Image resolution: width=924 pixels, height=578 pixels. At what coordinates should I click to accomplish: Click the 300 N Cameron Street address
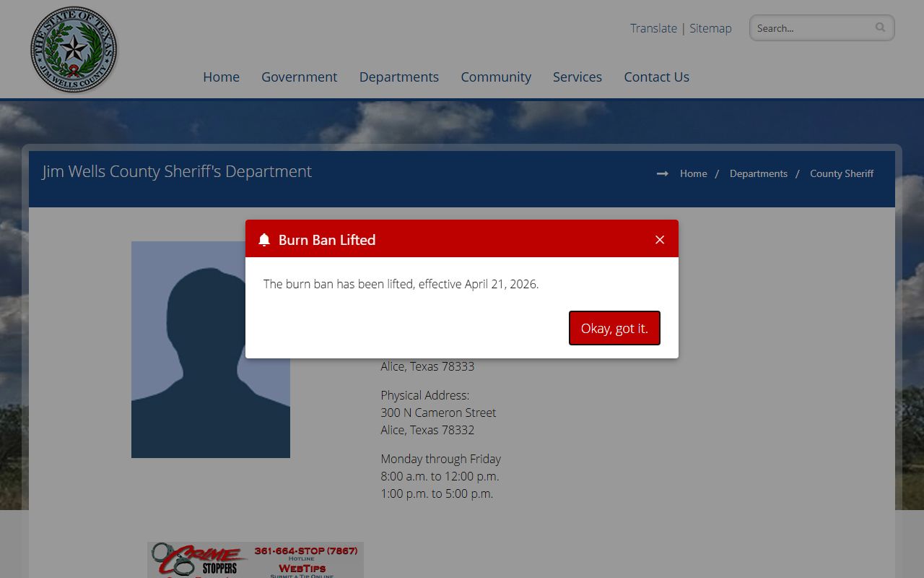(438, 413)
